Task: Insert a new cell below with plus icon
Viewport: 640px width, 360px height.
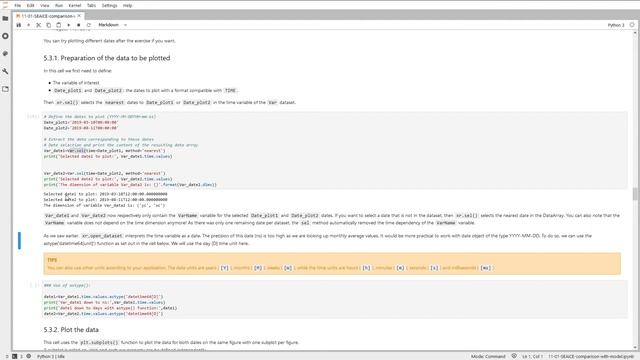Action: click(x=29, y=25)
